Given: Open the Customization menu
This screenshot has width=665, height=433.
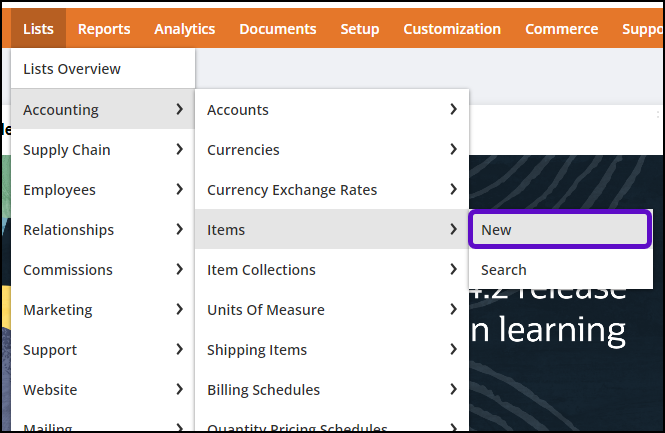Looking at the screenshot, I should [x=452, y=29].
